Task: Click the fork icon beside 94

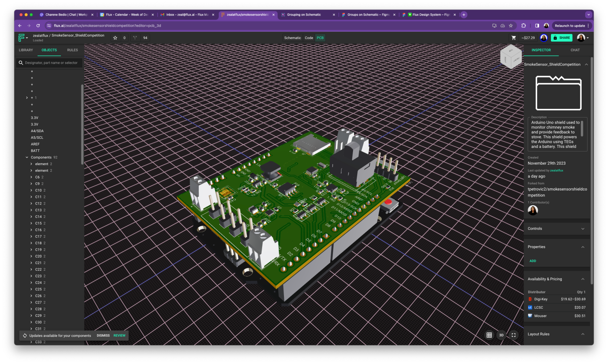Action: pyautogui.click(x=135, y=38)
